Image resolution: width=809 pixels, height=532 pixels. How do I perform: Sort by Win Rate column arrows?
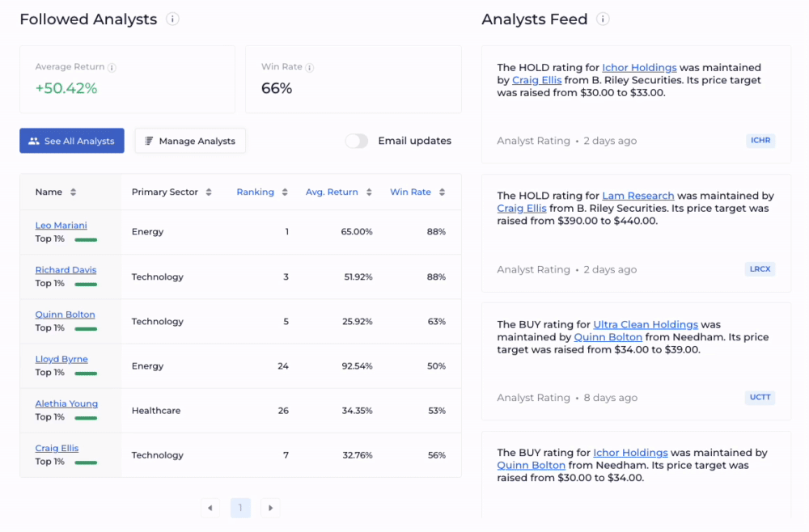(443, 192)
